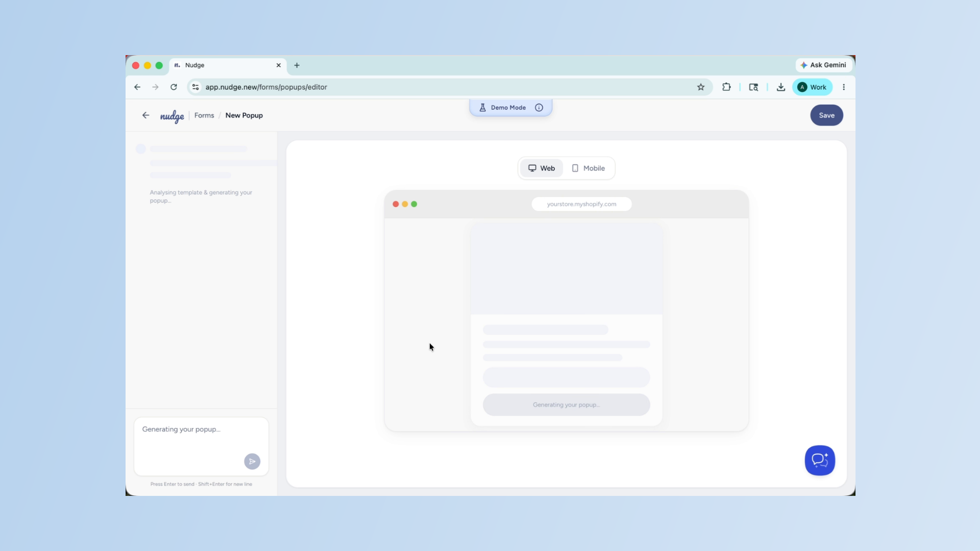This screenshot has width=980, height=551.
Task: Click the Generating your popup chat input
Action: [x=201, y=446]
